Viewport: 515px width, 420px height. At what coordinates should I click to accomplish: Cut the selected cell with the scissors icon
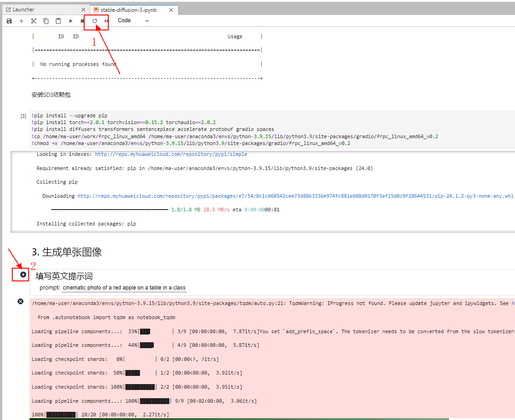(x=34, y=21)
